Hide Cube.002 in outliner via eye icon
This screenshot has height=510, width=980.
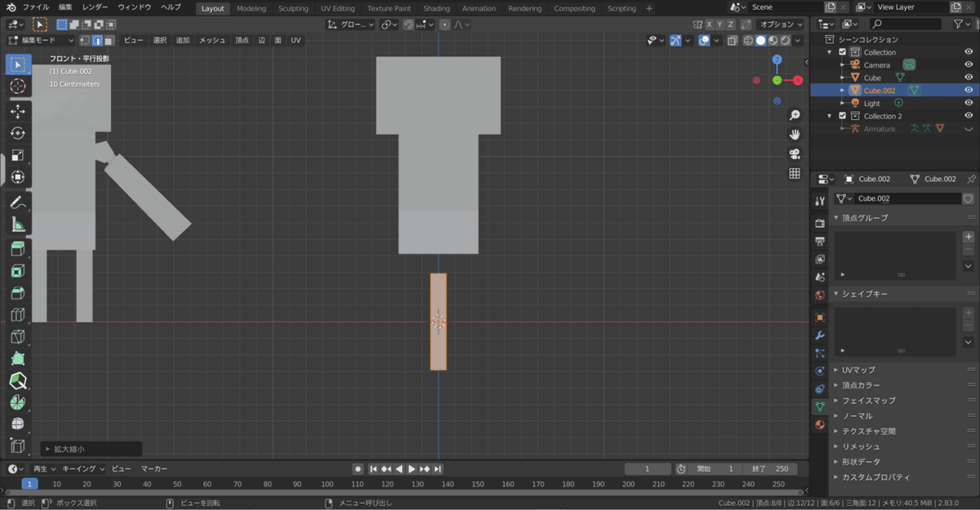click(x=969, y=91)
